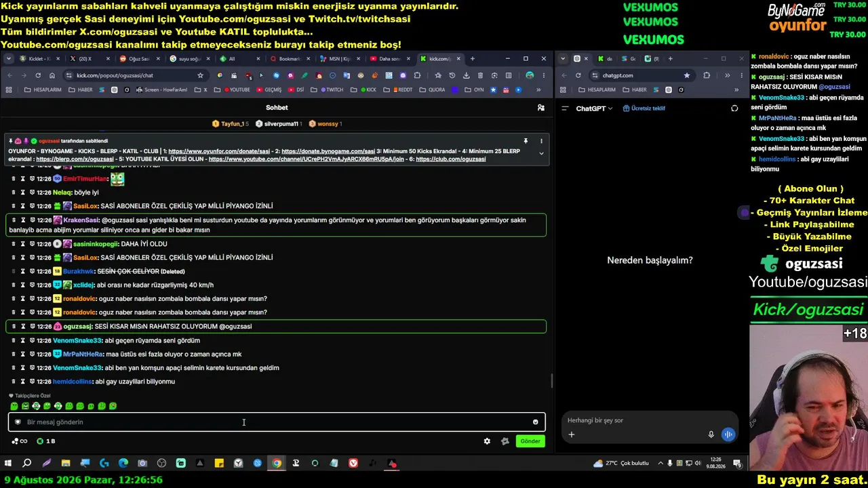The image size is (868, 488).
Task: Open the silverpuma11 gifter entry
Action: [x=279, y=124]
